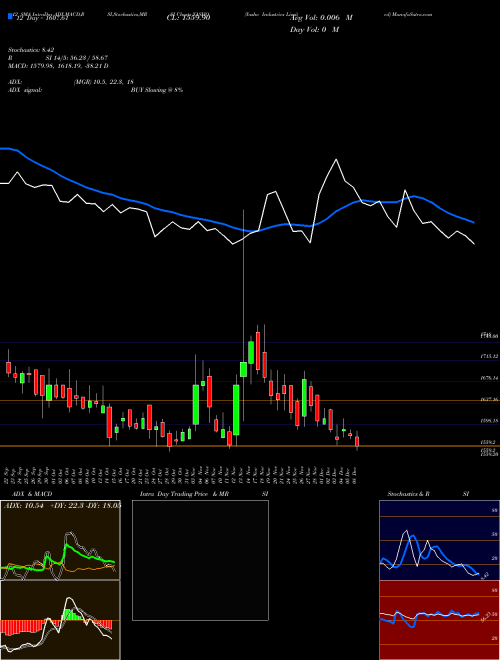Click the 'SI 14/3: 36.23 / 58.67' value

[77, 58]
